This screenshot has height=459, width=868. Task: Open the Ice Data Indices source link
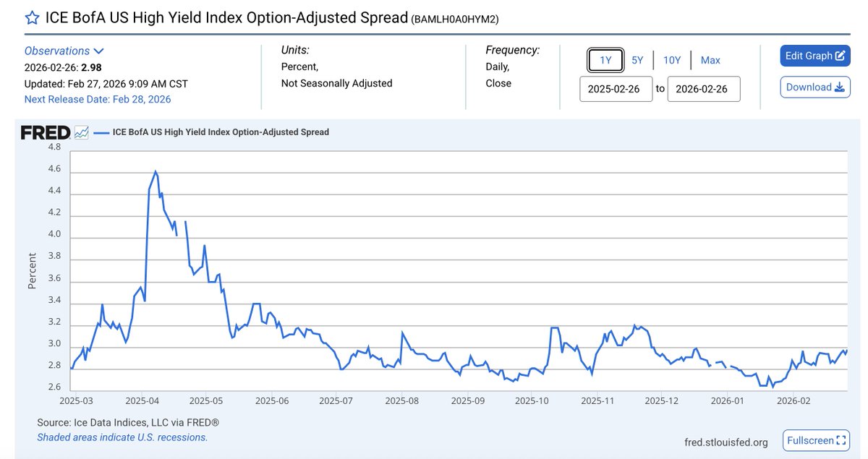point(128,422)
